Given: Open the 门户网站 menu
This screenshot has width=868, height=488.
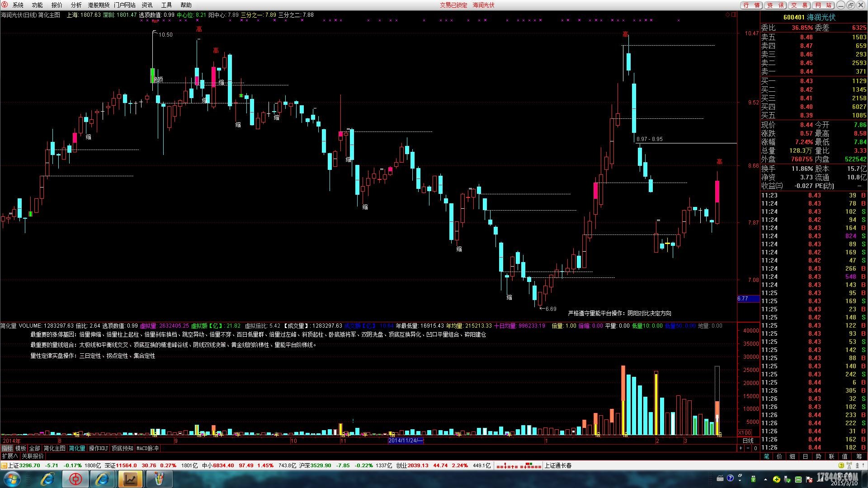Looking at the screenshot, I should click(x=125, y=5).
